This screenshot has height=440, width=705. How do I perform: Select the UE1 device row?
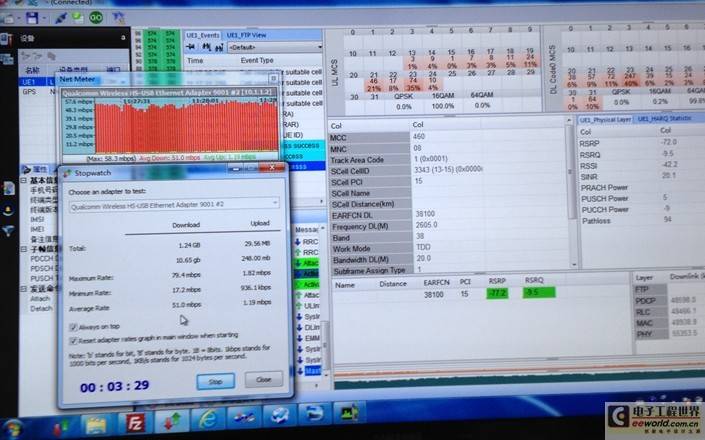coord(36,82)
